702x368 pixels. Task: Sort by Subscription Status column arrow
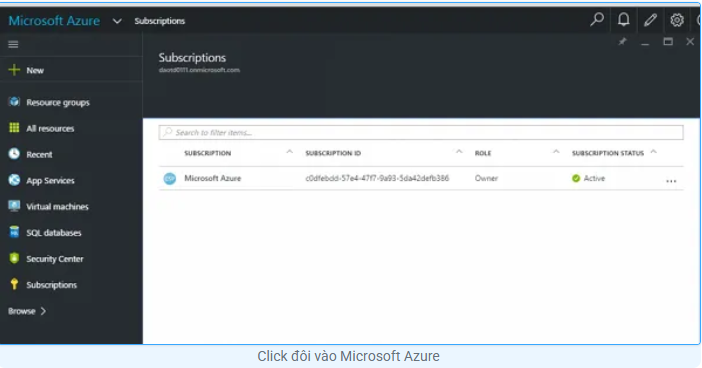click(x=654, y=152)
